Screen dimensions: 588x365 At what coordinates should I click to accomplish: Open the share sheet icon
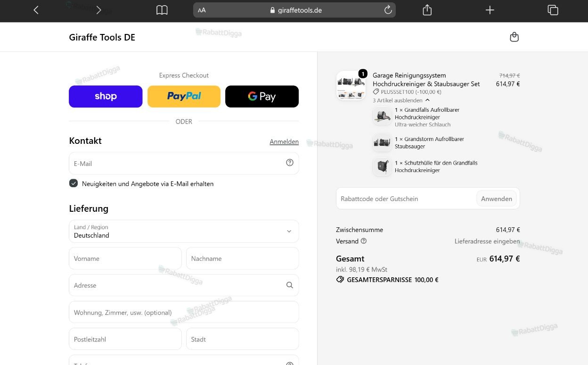(427, 10)
